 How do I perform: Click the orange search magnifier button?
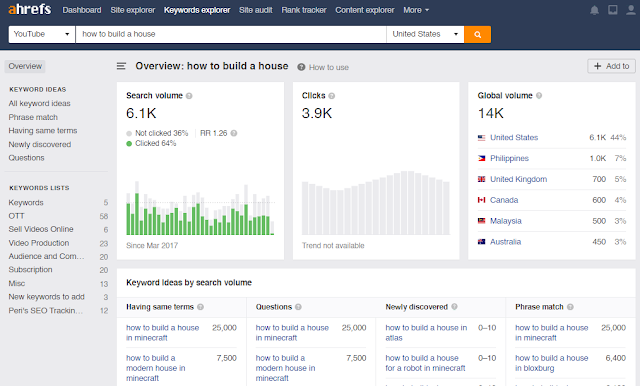click(477, 34)
